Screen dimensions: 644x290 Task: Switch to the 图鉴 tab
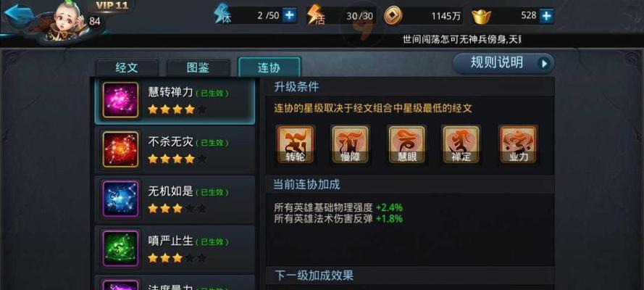198,68
